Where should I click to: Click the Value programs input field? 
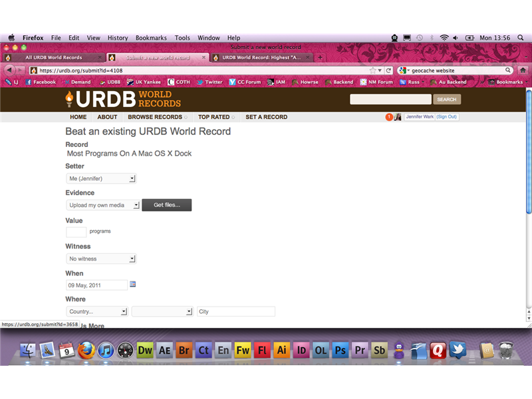tap(76, 232)
